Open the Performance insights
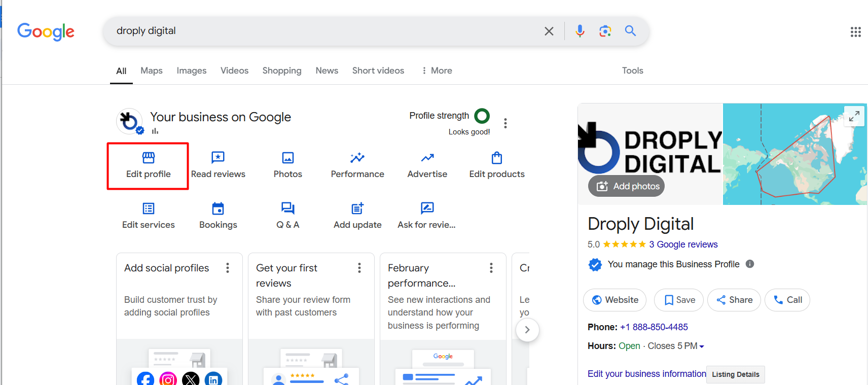This screenshot has width=868, height=385. click(357, 166)
